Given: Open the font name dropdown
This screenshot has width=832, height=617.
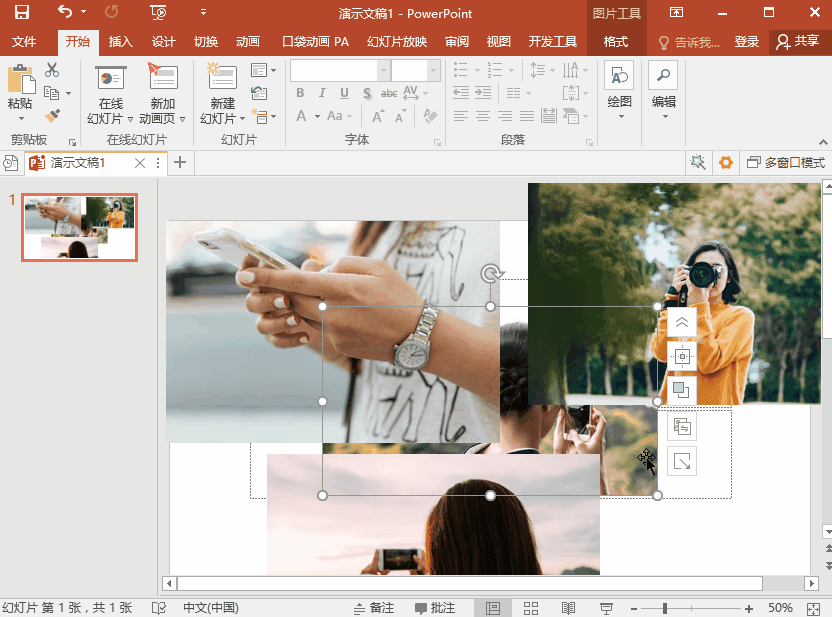Looking at the screenshot, I should 383,70.
